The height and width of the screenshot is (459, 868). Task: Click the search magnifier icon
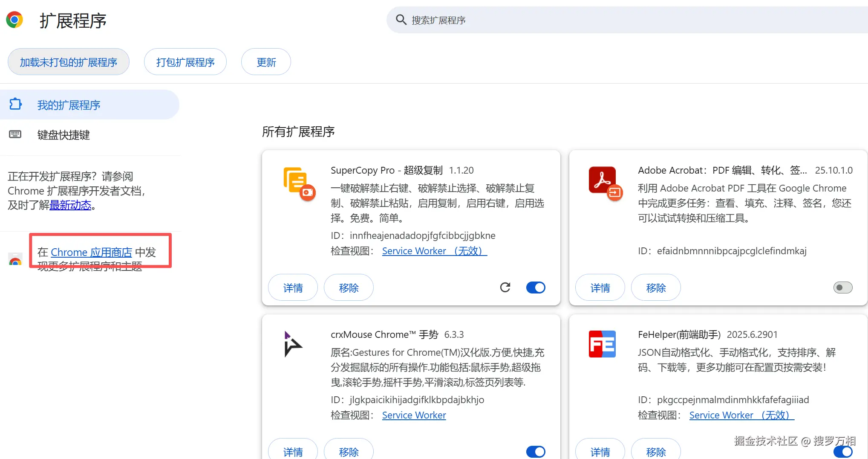tap(401, 20)
